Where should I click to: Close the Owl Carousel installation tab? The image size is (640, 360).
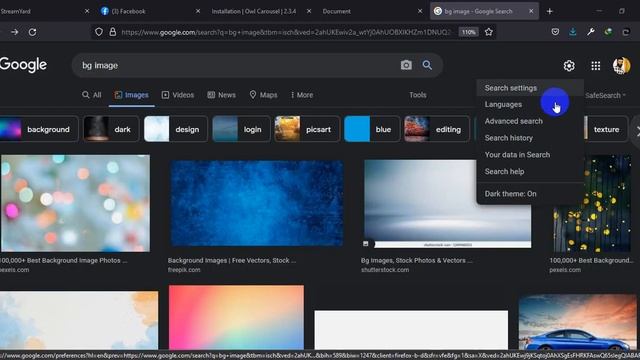[309, 11]
